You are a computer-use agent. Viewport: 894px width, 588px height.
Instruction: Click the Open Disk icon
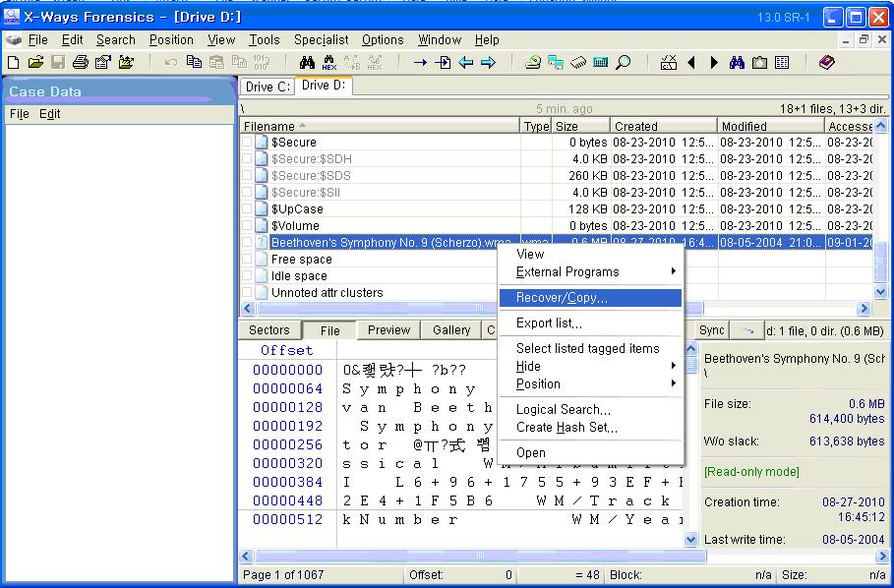point(533,62)
